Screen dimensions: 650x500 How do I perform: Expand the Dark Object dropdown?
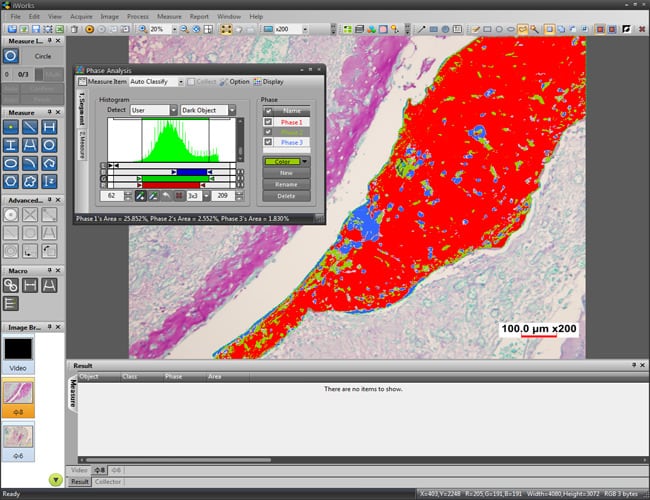pyautogui.click(x=231, y=110)
